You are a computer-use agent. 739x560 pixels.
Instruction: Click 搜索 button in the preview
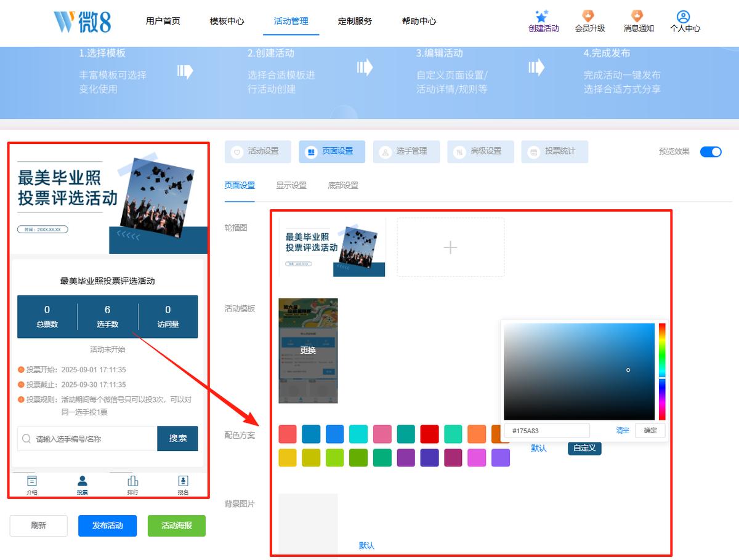pyautogui.click(x=178, y=439)
